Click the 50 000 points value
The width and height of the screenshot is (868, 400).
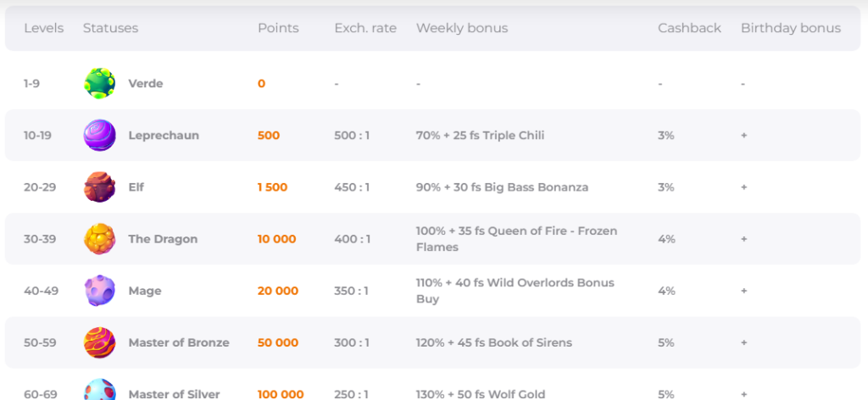coord(278,342)
